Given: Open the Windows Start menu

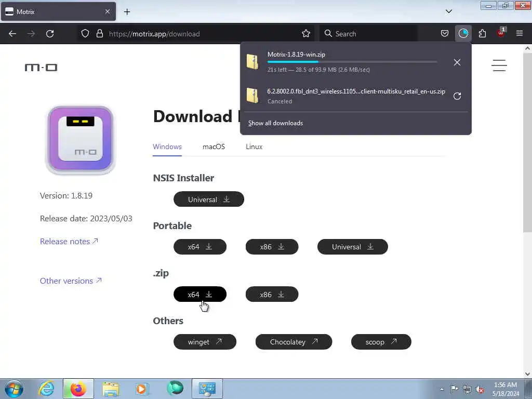Looking at the screenshot, I should [x=14, y=389].
